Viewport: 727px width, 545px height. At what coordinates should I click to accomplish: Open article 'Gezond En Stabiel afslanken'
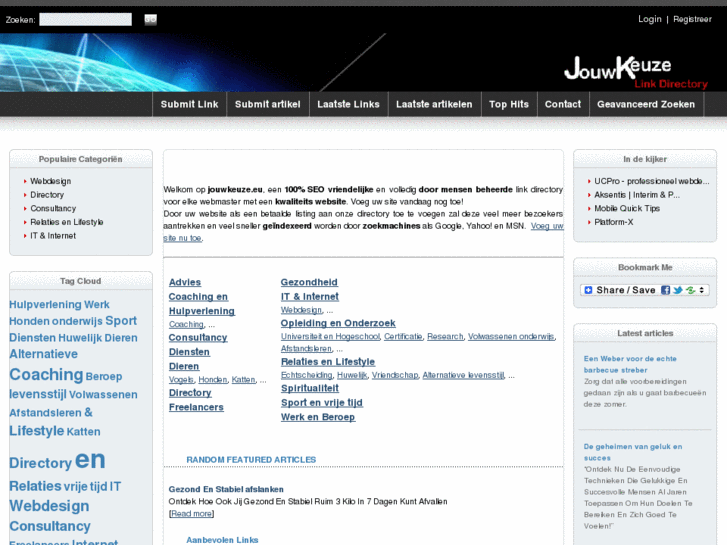(x=226, y=489)
